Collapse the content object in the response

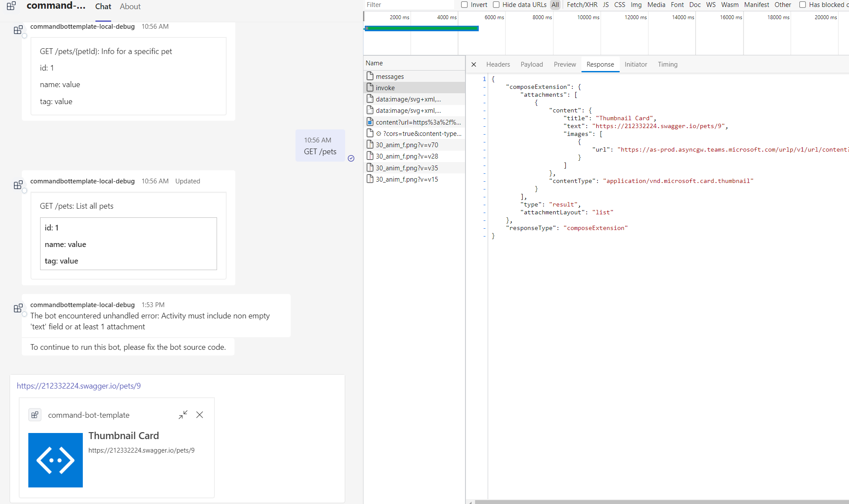click(x=484, y=110)
